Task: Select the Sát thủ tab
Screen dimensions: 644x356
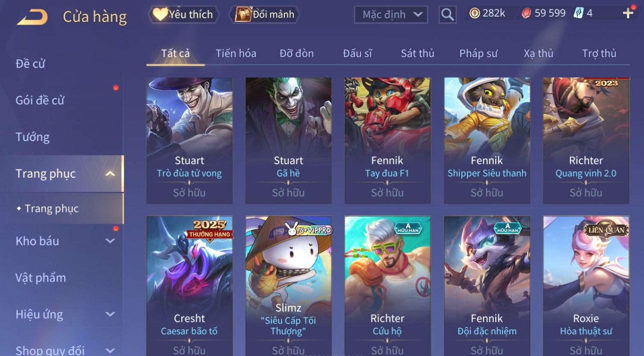Action: pos(417,53)
